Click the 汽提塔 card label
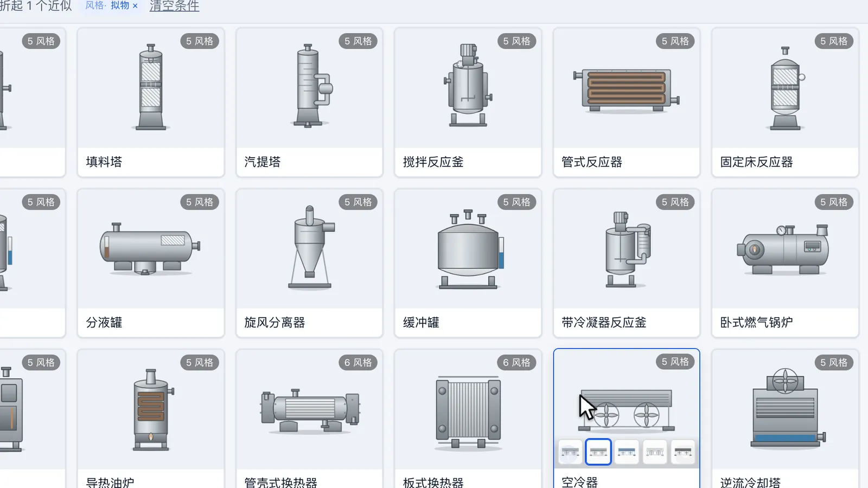Screen dimensions: 868x488 263,162
